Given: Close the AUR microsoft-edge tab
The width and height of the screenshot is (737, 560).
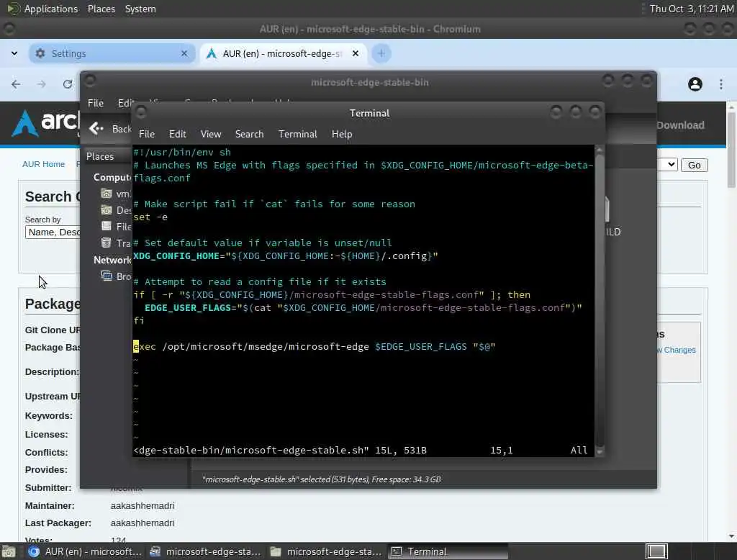Looking at the screenshot, I should 356,53.
